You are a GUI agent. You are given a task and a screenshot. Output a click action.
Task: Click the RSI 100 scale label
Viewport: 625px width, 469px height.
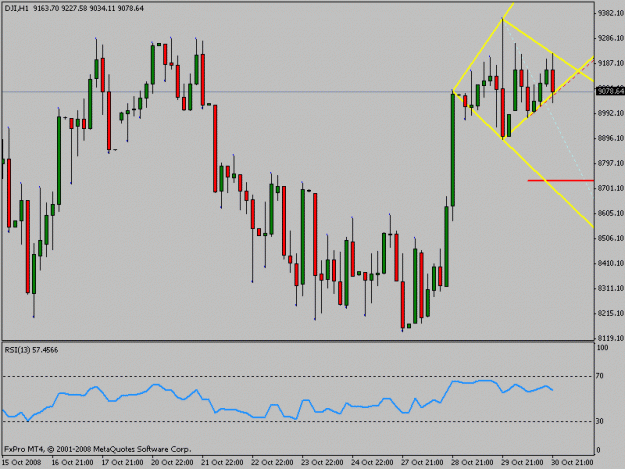(602, 347)
